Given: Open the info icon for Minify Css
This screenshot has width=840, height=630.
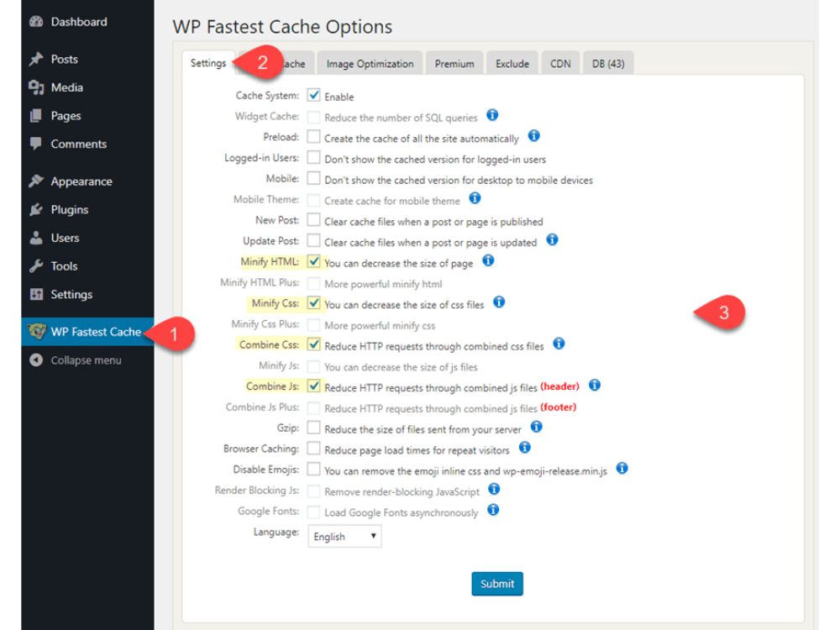Looking at the screenshot, I should 499,302.
